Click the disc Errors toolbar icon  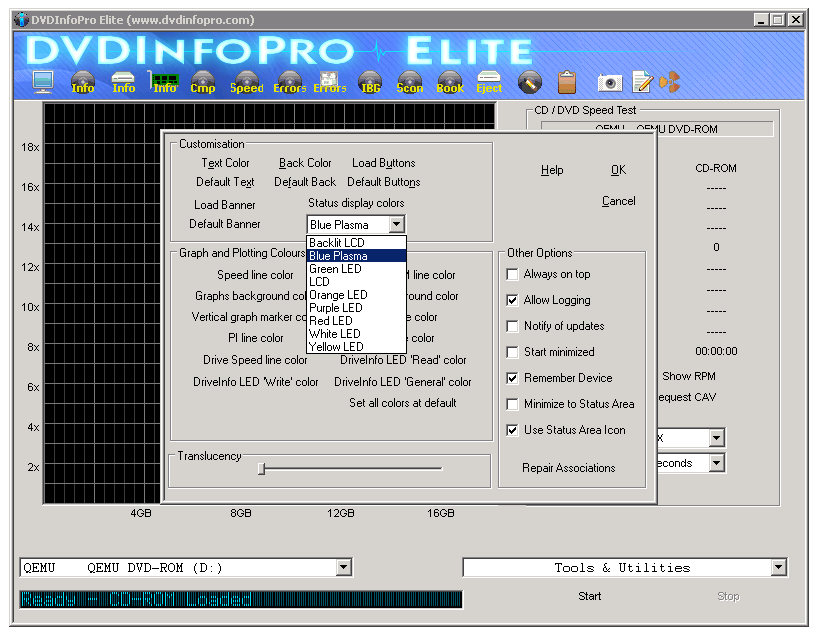[x=290, y=82]
